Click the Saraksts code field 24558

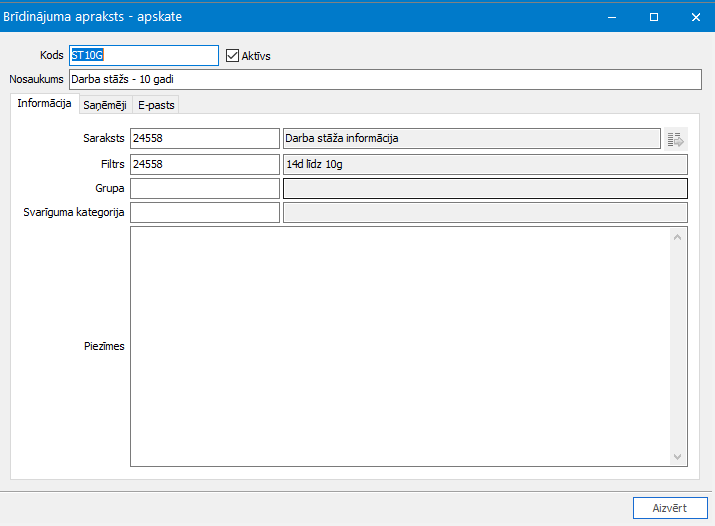205,138
